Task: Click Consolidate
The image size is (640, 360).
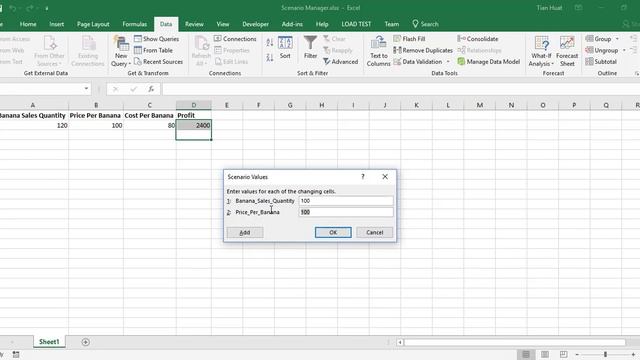Action: point(478,39)
